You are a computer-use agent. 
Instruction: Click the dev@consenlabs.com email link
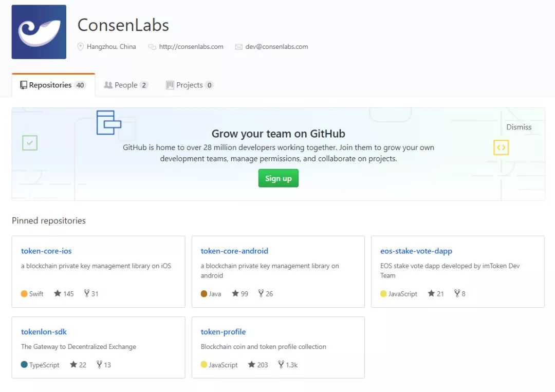point(276,47)
